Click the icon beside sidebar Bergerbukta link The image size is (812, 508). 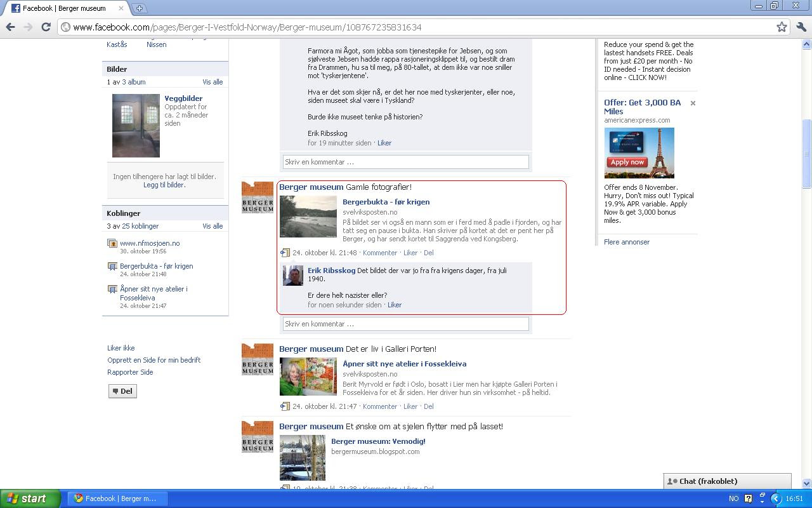(x=112, y=266)
